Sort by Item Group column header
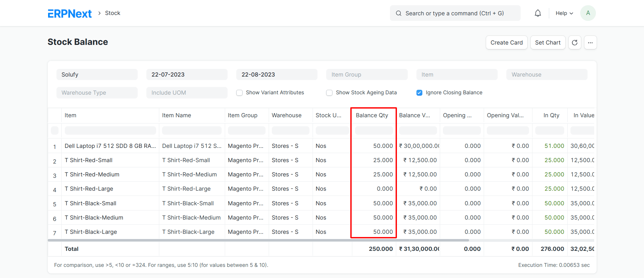The width and height of the screenshot is (644, 278). click(x=247, y=116)
